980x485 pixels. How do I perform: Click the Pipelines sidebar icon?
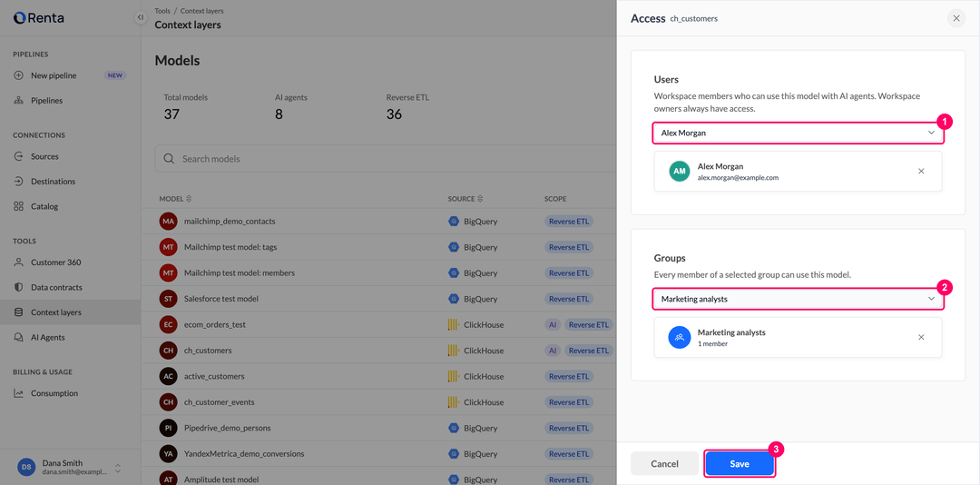click(19, 101)
